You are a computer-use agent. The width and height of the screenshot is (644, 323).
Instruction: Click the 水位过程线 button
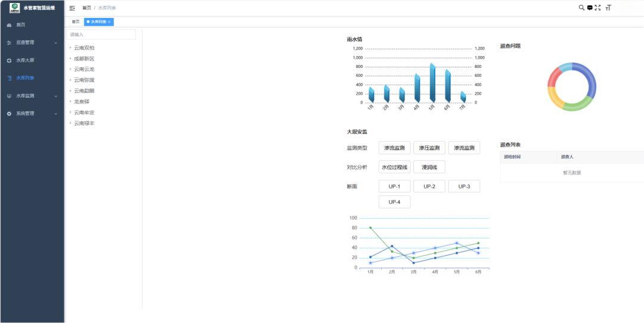click(394, 167)
